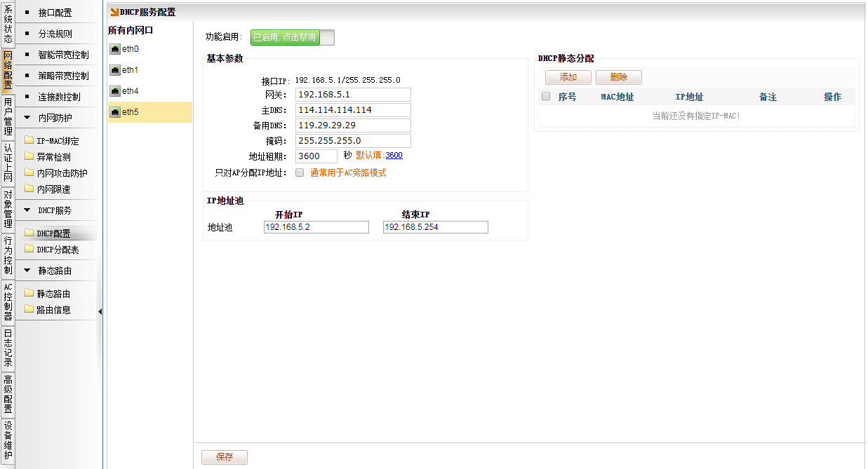This screenshot has width=868, height=469.
Task: Open 内网攻击防护 page
Action: (x=62, y=173)
